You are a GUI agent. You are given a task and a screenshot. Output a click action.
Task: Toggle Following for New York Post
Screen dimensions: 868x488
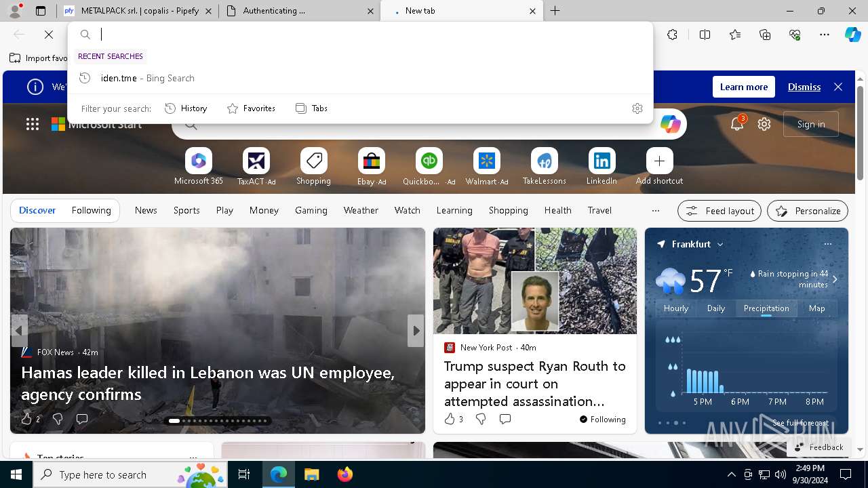(x=603, y=420)
